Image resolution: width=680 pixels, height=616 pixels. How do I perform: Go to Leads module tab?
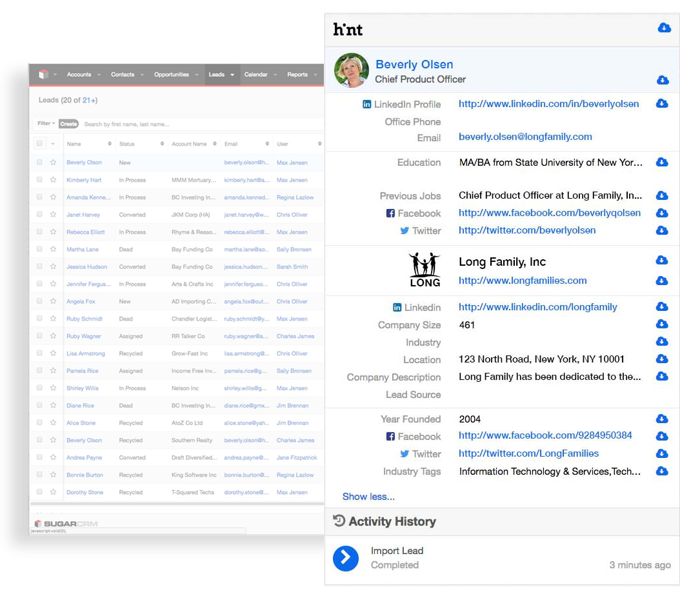coord(216,75)
